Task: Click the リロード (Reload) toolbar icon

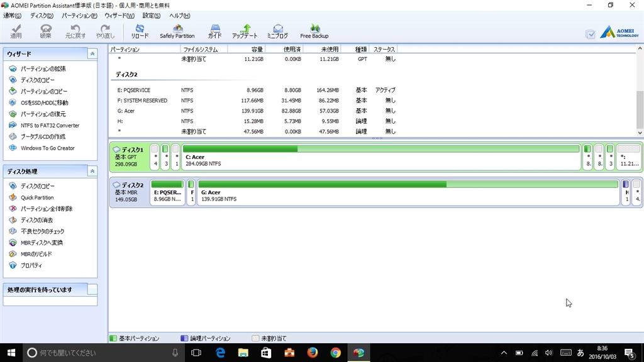Action: pyautogui.click(x=140, y=31)
